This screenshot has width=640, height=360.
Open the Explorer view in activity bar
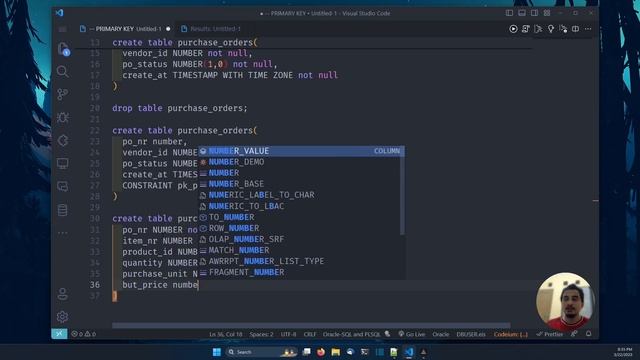point(62,49)
